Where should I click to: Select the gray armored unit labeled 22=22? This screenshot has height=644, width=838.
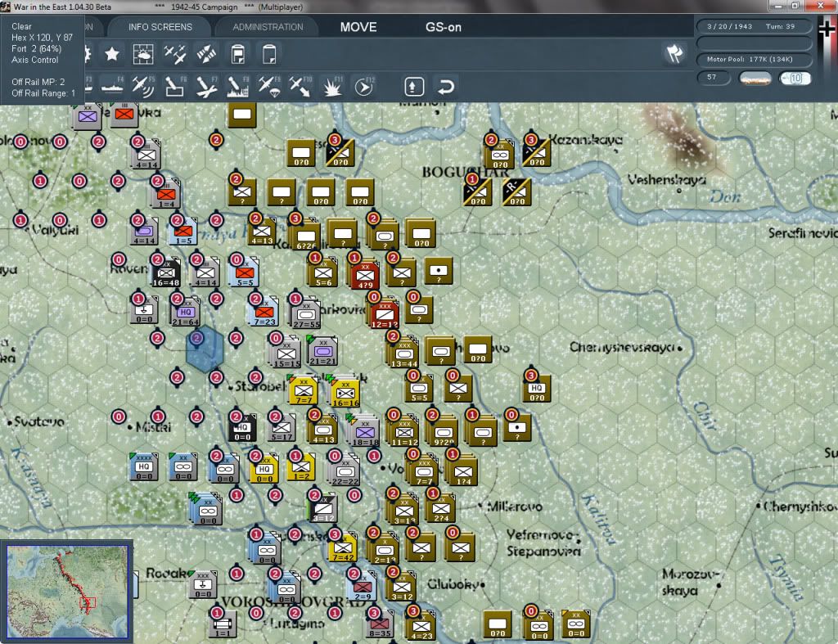pyautogui.click(x=345, y=471)
